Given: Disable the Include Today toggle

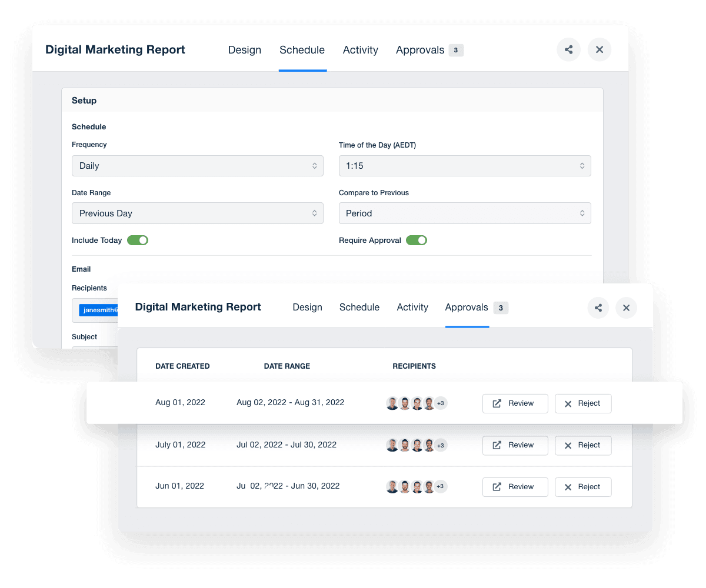Looking at the screenshot, I should [138, 240].
